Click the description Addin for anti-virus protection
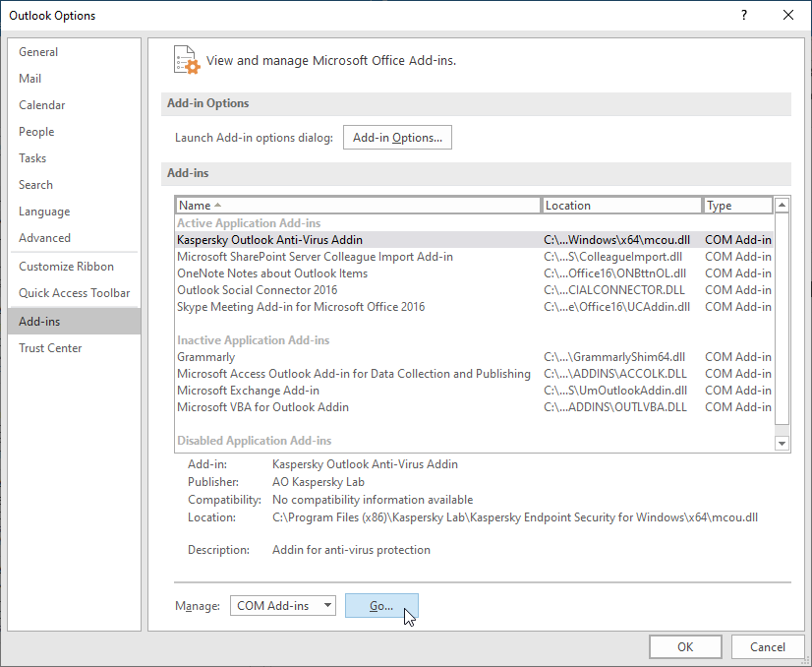 pyautogui.click(x=351, y=550)
